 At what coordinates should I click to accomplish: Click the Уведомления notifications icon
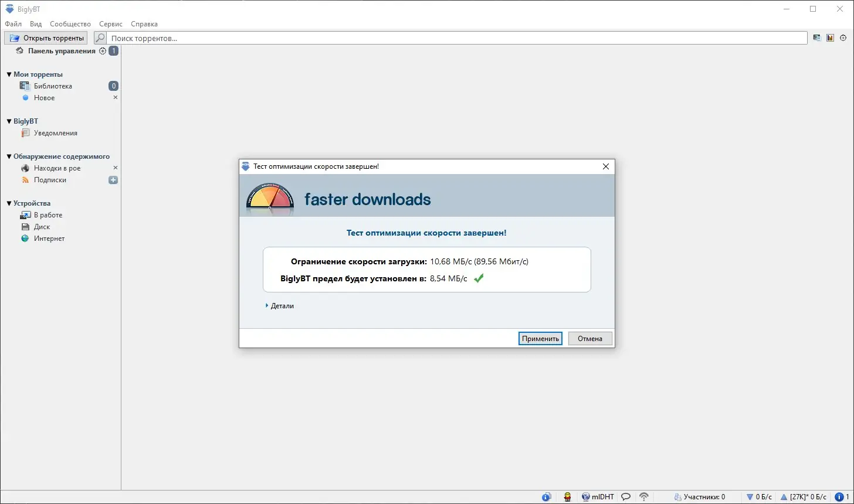(25, 133)
